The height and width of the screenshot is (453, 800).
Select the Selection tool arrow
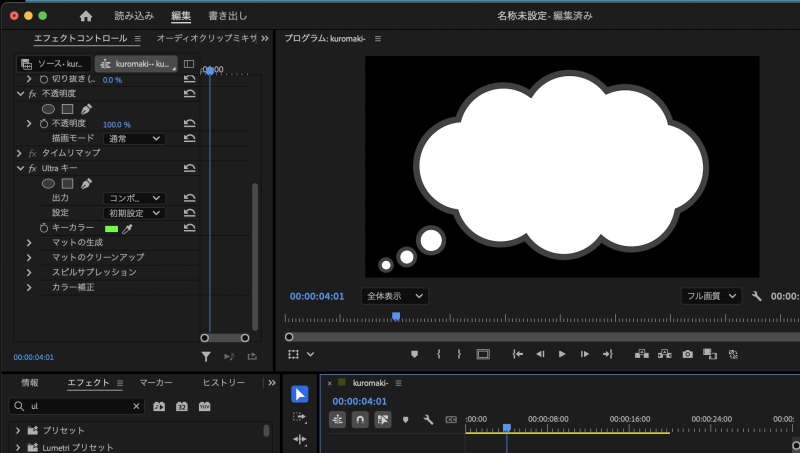click(x=300, y=394)
